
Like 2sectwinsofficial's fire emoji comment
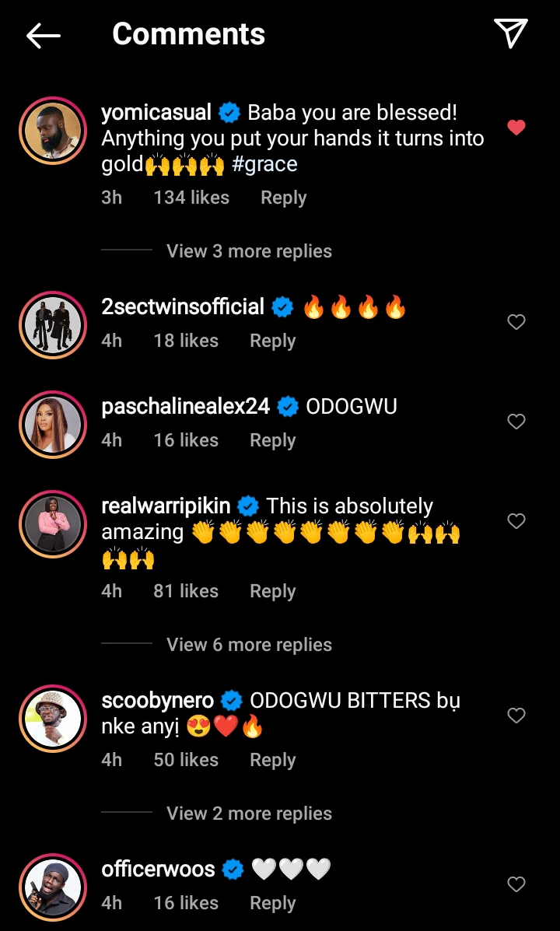(x=516, y=322)
